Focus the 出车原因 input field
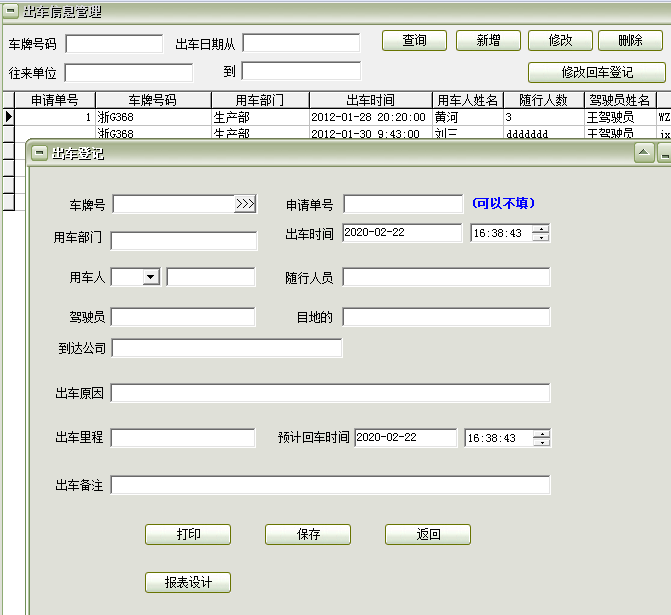 click(x=330, y=393)
